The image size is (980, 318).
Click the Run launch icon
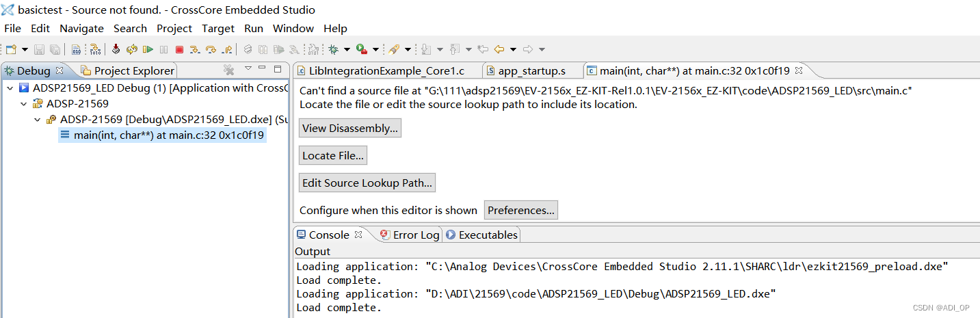362,49
